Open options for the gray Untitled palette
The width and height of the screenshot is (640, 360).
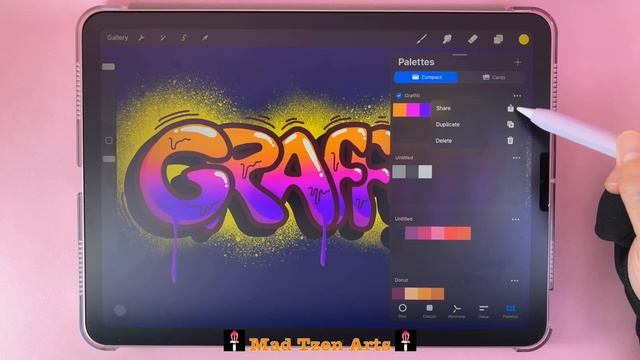point(516,158)
